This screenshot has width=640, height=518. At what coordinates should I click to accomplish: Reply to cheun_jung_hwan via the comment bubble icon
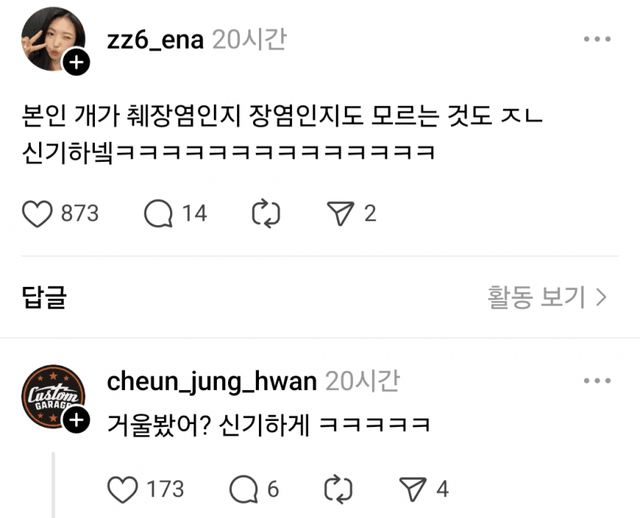(244, 489)
